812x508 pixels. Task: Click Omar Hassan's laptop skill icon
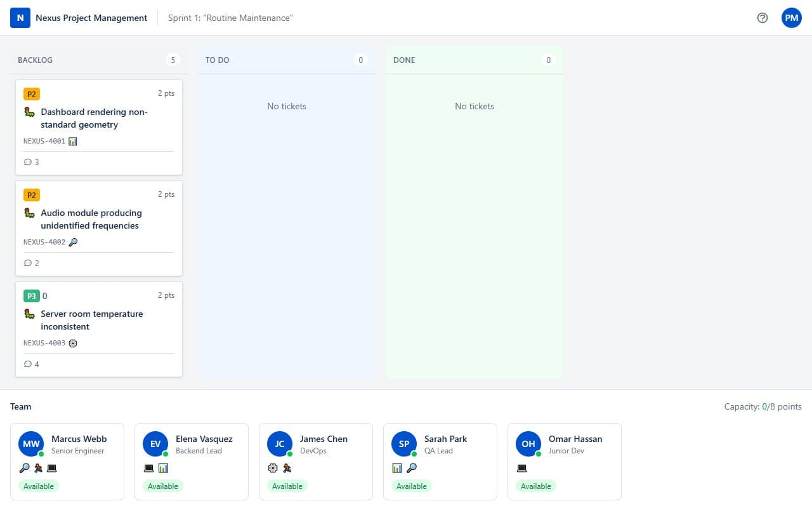click(521, 468)
